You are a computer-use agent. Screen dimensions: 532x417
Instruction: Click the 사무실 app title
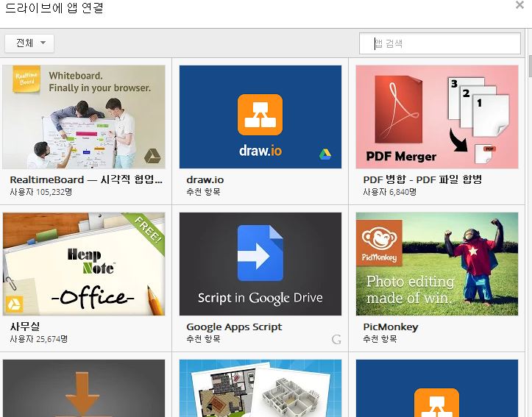click(x=25, y=327)
